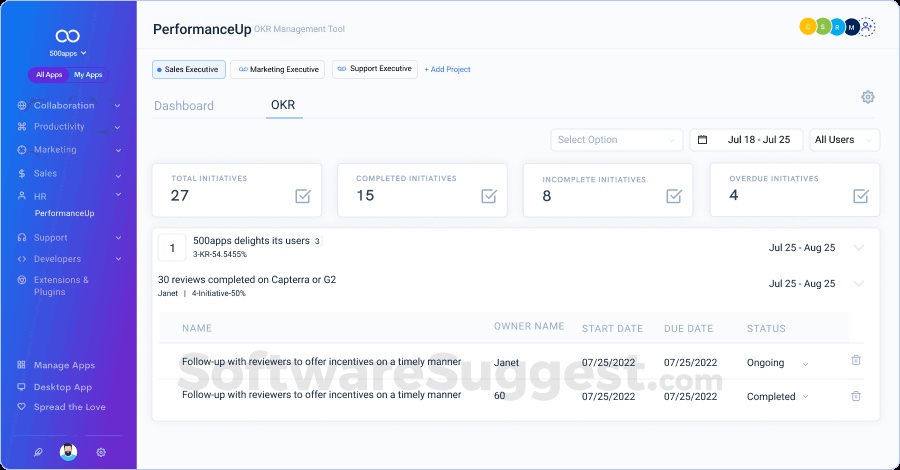This screenshot has width=900, height=470.
Task: Expand the Productivity menu chevron
Action: [117, 127]
